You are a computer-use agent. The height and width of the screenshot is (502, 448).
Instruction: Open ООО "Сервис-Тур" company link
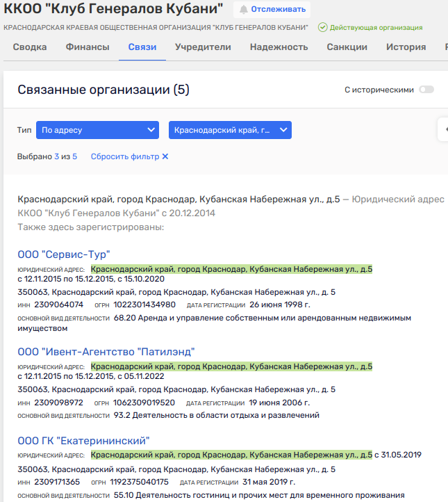tap(64, 254)
